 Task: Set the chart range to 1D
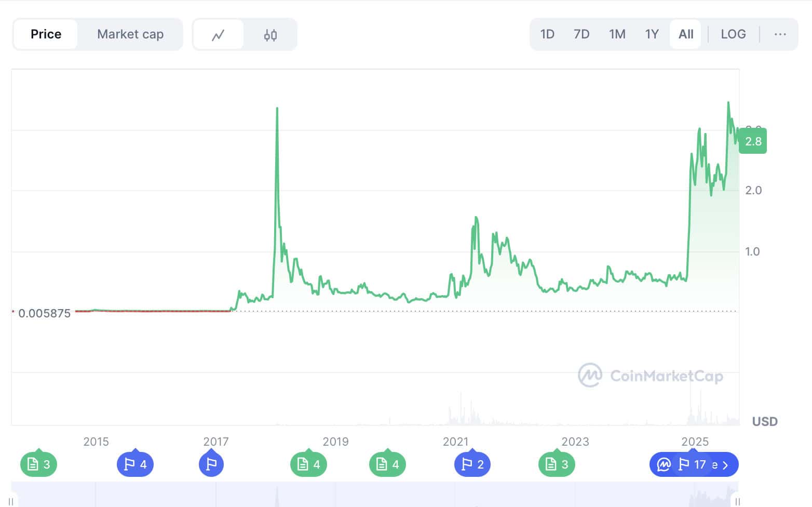coord(547,34)
